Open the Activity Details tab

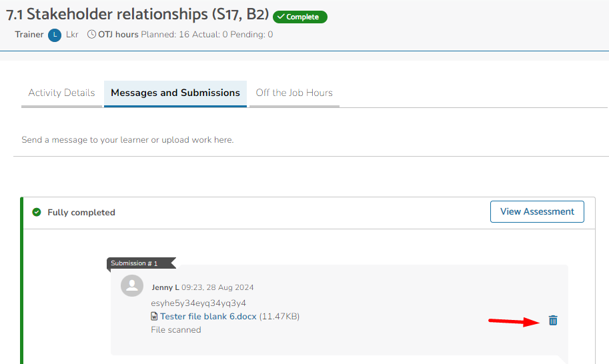point(61,93)
